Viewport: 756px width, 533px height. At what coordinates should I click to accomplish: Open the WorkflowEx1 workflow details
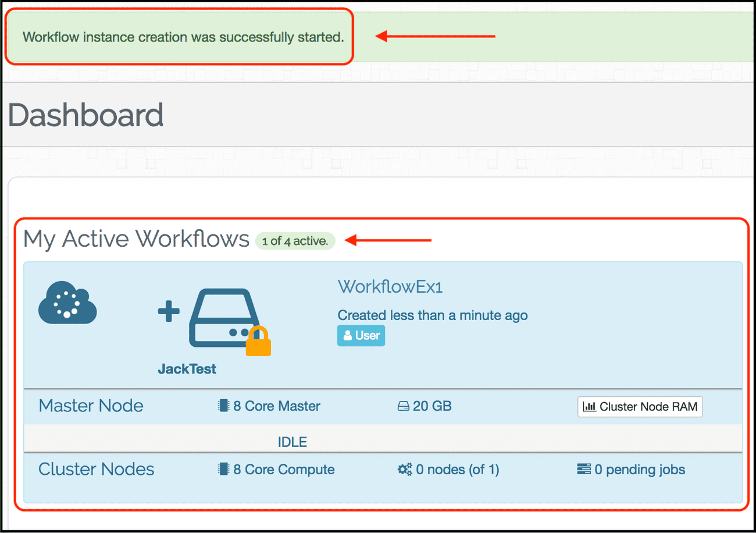tap(390, 287)
